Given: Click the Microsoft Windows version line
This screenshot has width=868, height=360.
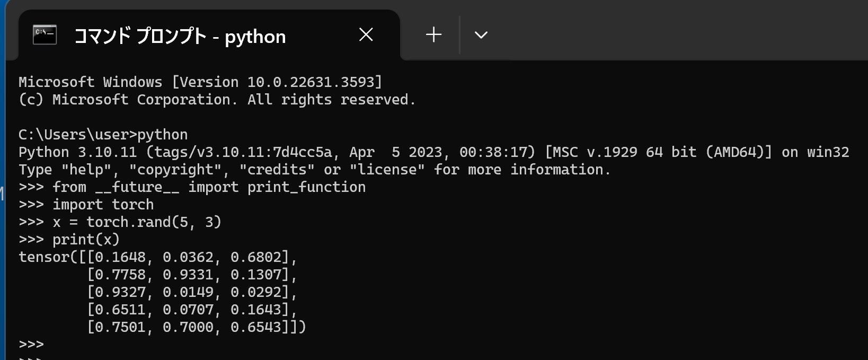Looking at the screenshot, I should pos(200,82).
